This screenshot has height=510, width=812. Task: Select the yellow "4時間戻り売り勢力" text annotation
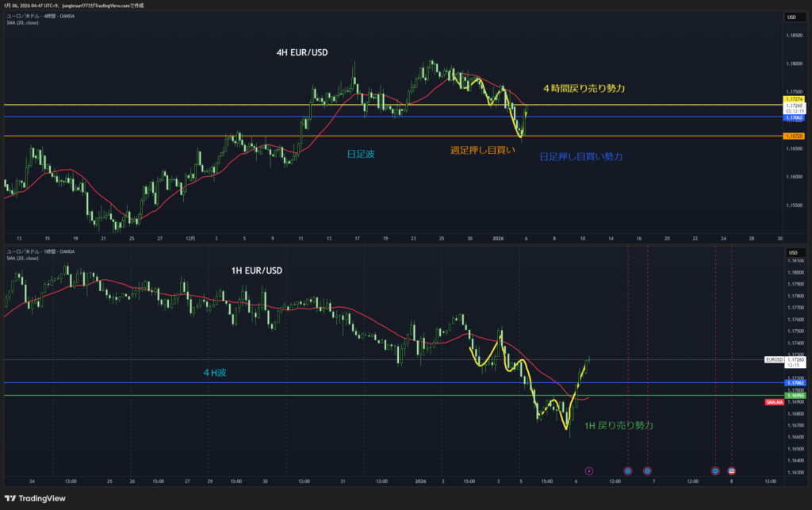[x=584, y=89]
